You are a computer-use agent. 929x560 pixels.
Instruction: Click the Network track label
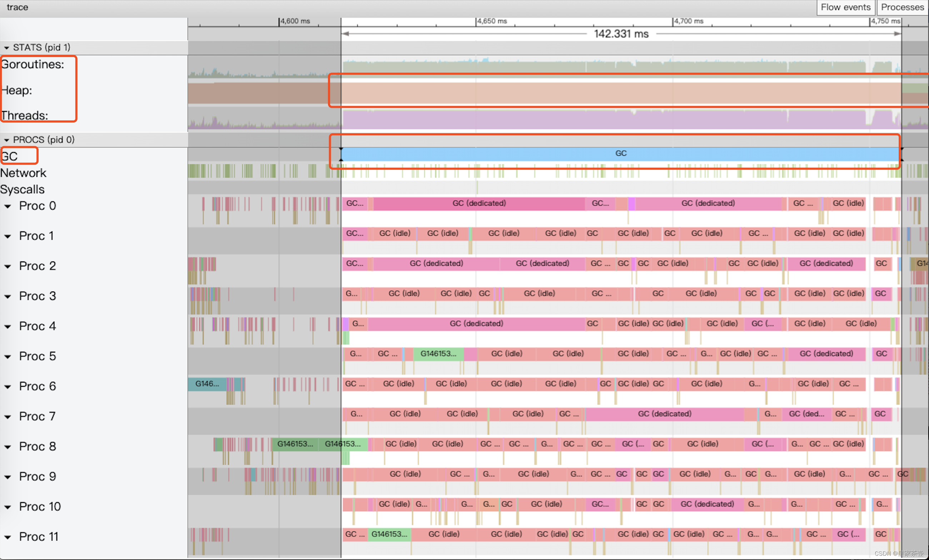(x=23, y=173)
